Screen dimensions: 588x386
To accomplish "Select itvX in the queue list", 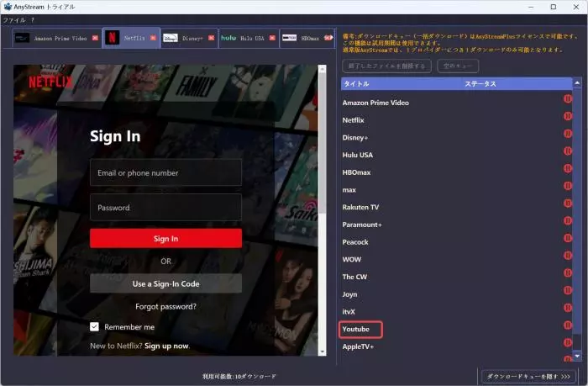I will 349,312.
